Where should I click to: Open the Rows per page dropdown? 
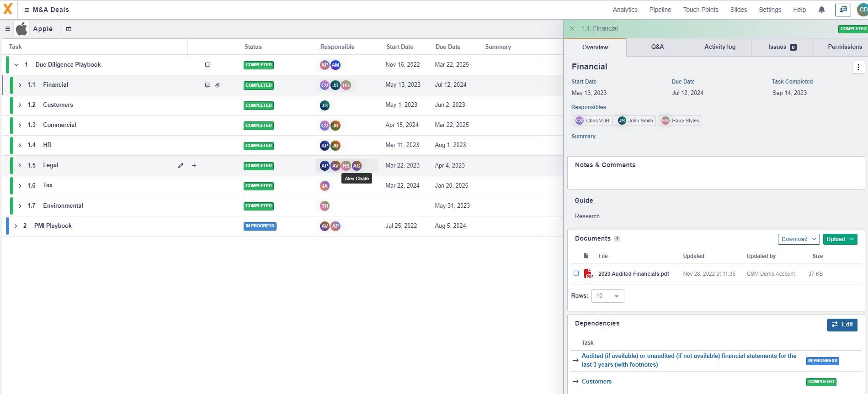click(x=607, y=296)
